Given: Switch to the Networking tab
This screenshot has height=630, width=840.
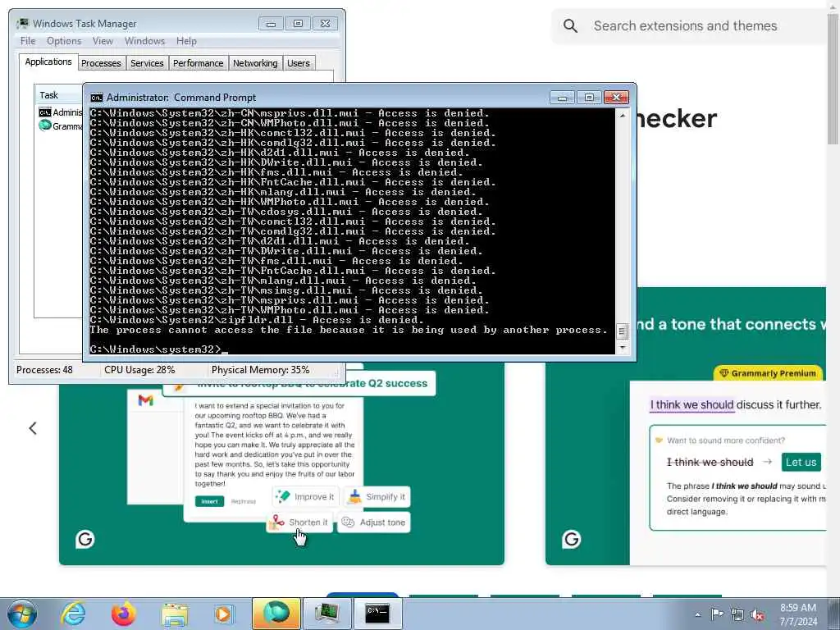Looking at the screenshot, I should pos(255,63).
